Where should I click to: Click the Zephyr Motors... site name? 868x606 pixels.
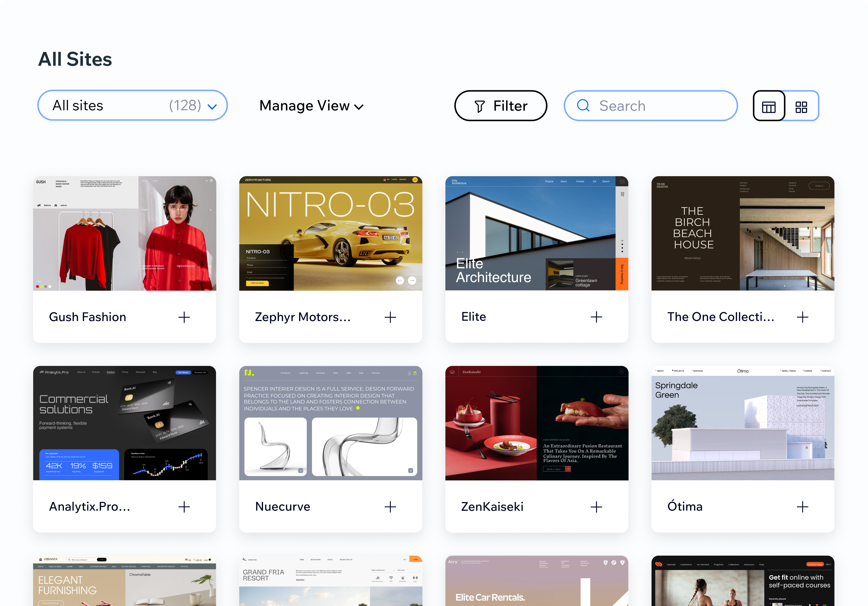303,317
